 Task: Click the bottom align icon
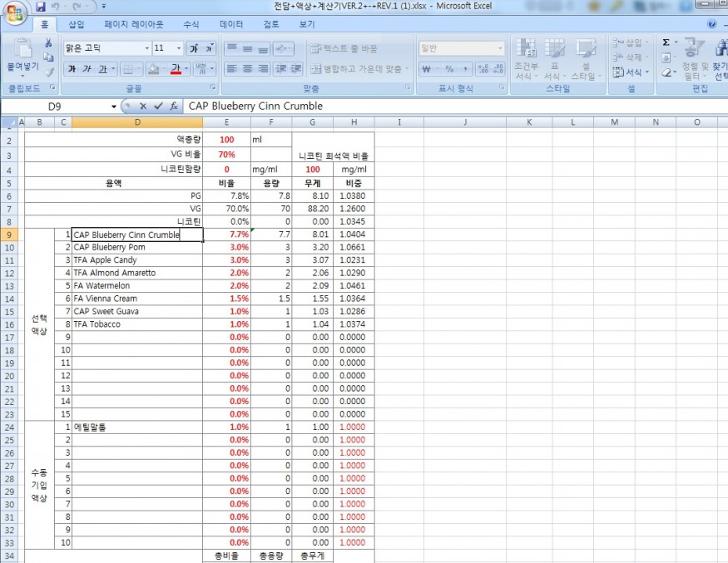263,48
